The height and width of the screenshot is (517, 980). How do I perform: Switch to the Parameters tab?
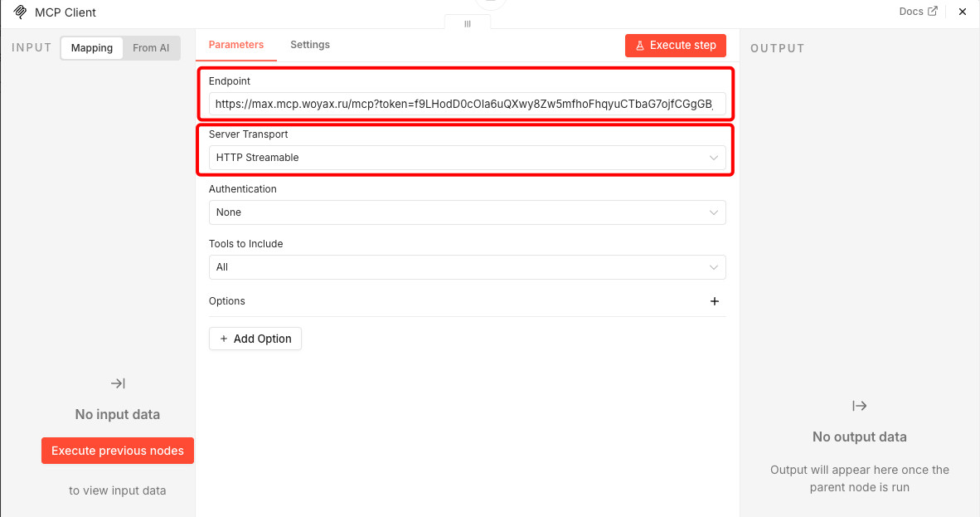[236, 45]
